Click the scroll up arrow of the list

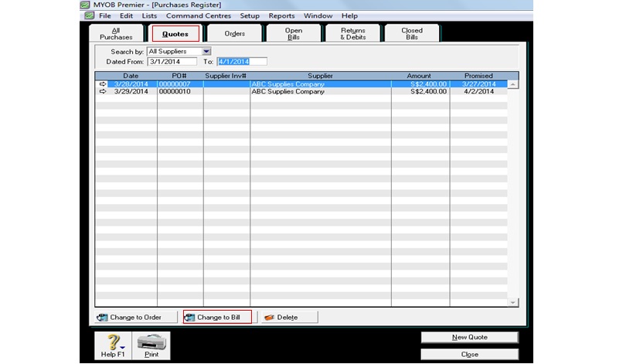(x=512, y=84)
